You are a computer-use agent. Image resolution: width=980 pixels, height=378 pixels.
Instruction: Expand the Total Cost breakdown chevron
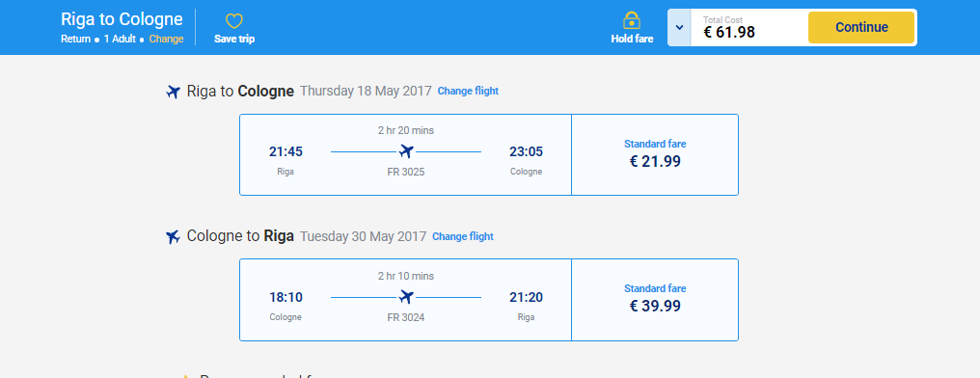pyautogui.click(x=679, y=28)
